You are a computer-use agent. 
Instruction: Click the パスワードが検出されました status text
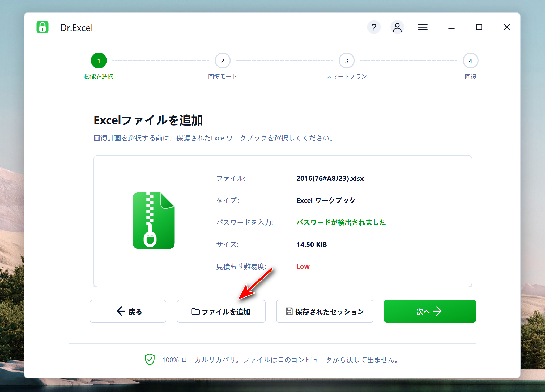click(341, 222)
